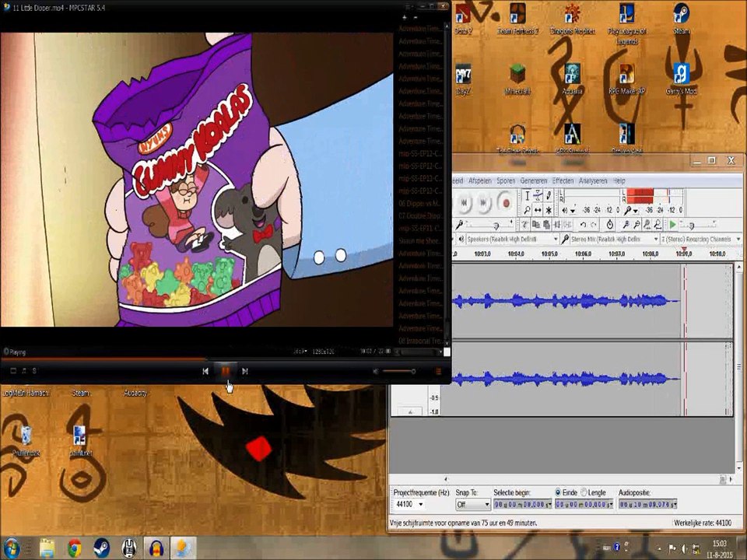Adjust Audacity playback speed slider

(698, 225)
